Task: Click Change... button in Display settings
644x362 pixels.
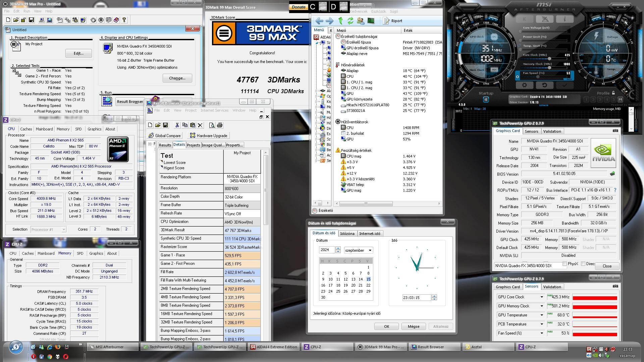Action: pyautogui.click(x=177, y=78)
